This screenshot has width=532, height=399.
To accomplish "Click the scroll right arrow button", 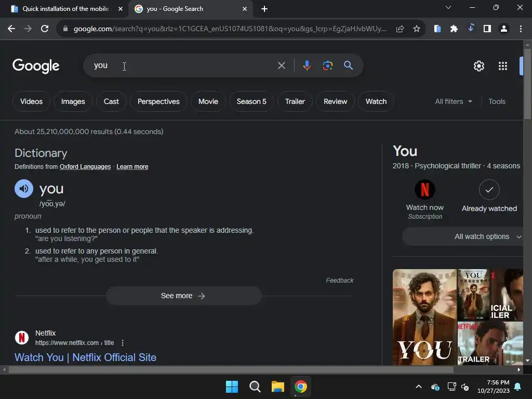I will click(519, 369).
